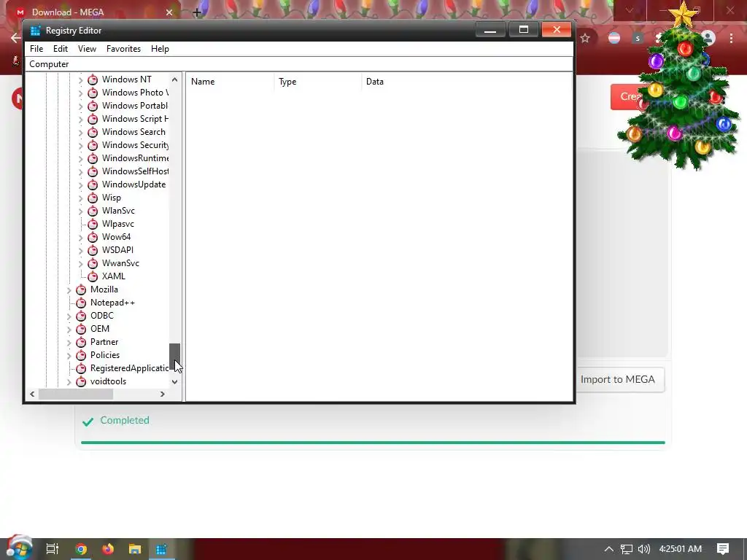Image resolution: width=747 pixels, height=560 pixels.
Task: Click the 4:25:01 AM clock
Action: 681,549
